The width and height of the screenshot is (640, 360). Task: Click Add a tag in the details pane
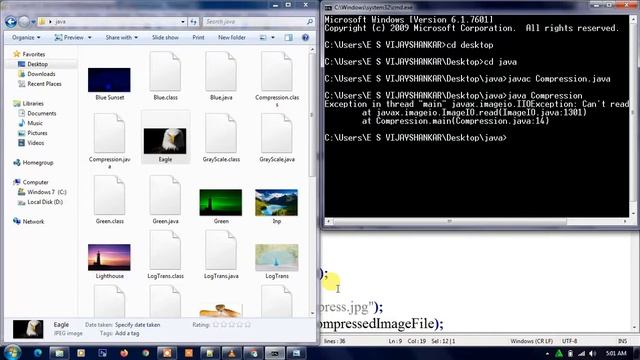tap(127, 333)
